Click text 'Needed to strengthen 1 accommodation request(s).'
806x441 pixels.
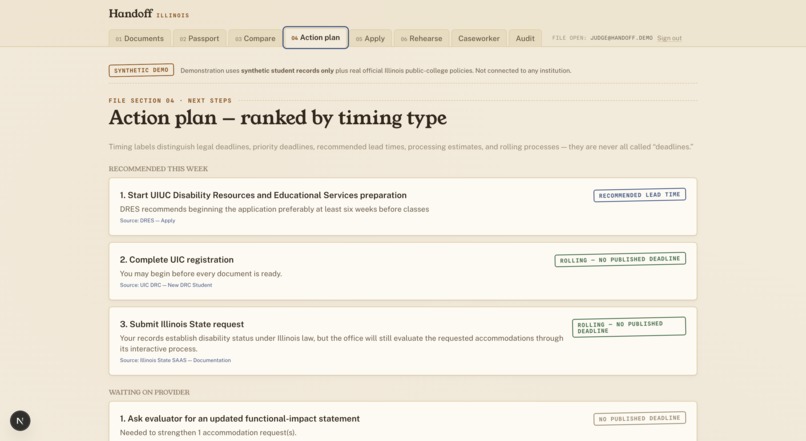208,433
